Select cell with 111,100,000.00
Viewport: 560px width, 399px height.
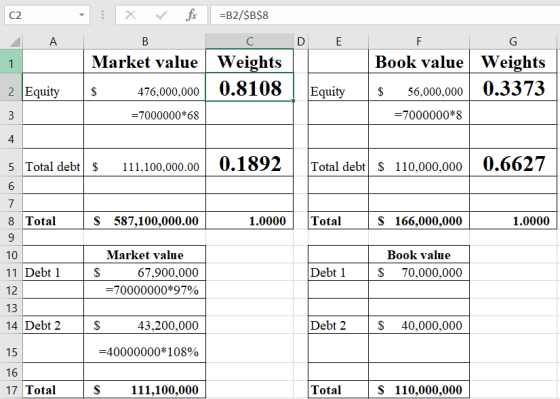point(145,163)
